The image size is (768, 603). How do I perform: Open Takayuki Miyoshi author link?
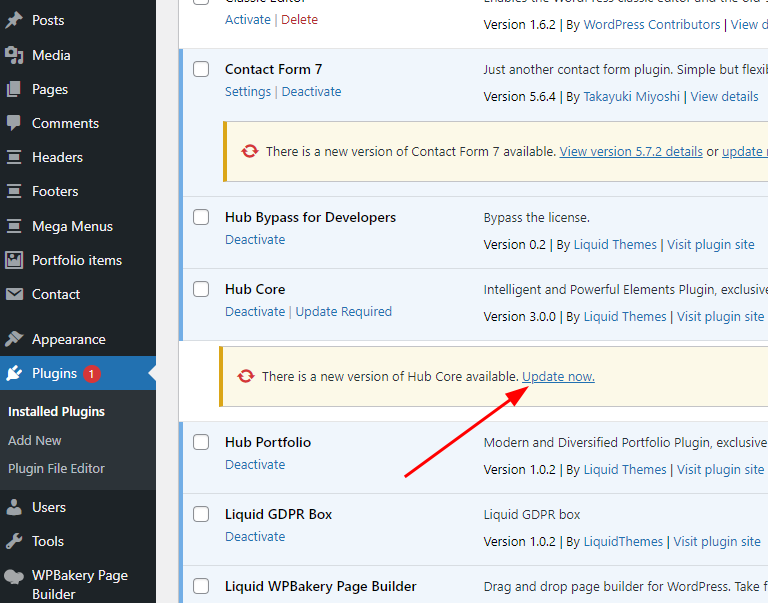coord(631,96)
